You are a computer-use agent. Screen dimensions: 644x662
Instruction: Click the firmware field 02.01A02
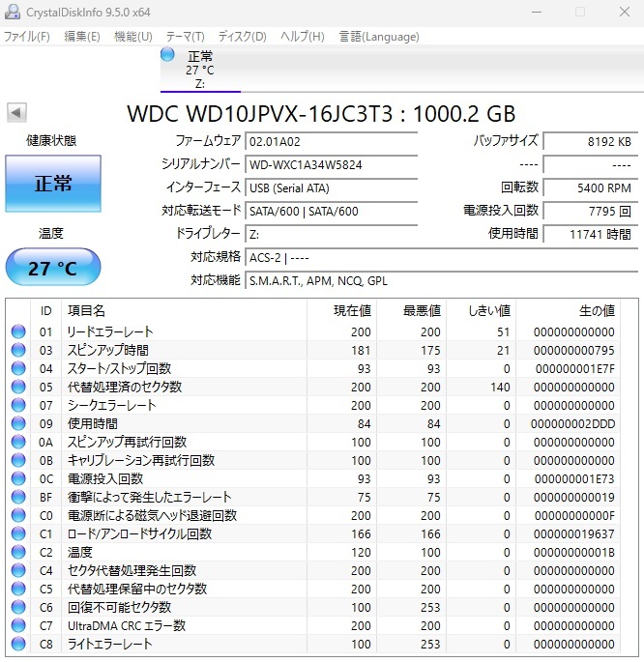[331, 141]
